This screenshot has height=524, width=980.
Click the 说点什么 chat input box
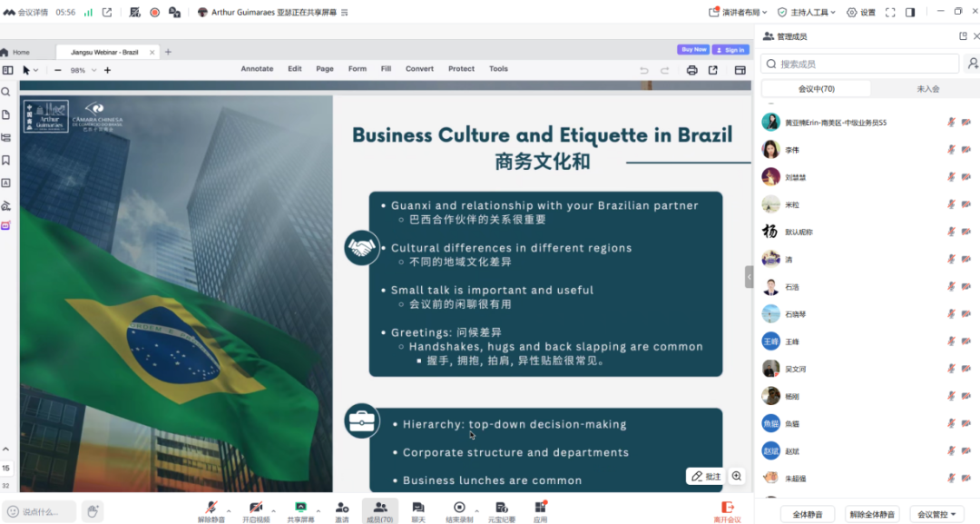pyautogui.click(x=39, y=511)
